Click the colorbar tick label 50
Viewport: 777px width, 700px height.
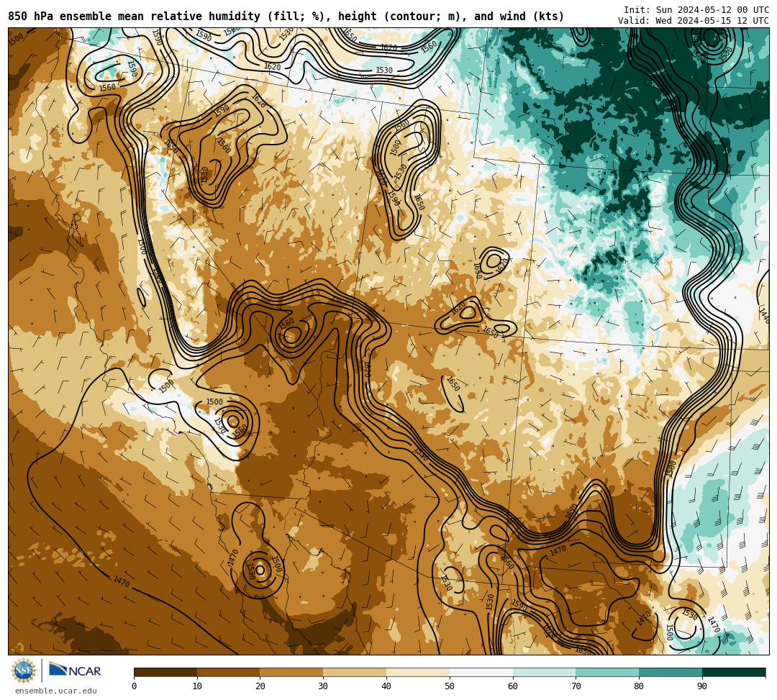click(450, 686)
